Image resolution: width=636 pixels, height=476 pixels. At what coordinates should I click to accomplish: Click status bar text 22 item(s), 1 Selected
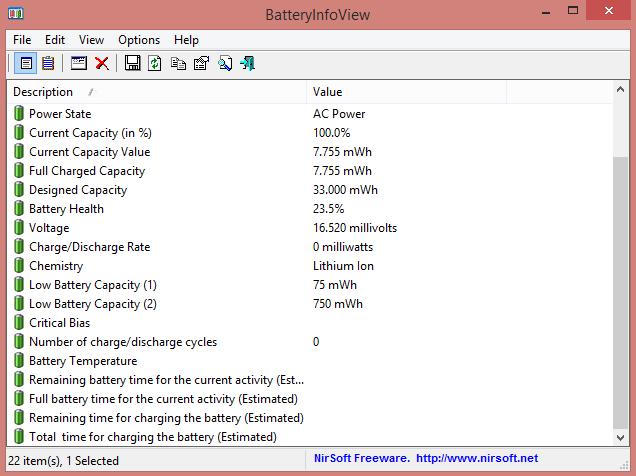pos(63,461)
